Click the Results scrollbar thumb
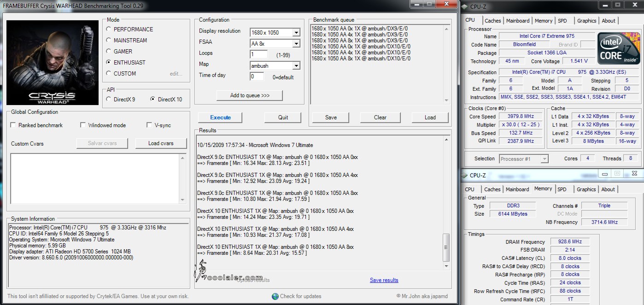Viewport: 644px width, 305px height. click(446, 247)
